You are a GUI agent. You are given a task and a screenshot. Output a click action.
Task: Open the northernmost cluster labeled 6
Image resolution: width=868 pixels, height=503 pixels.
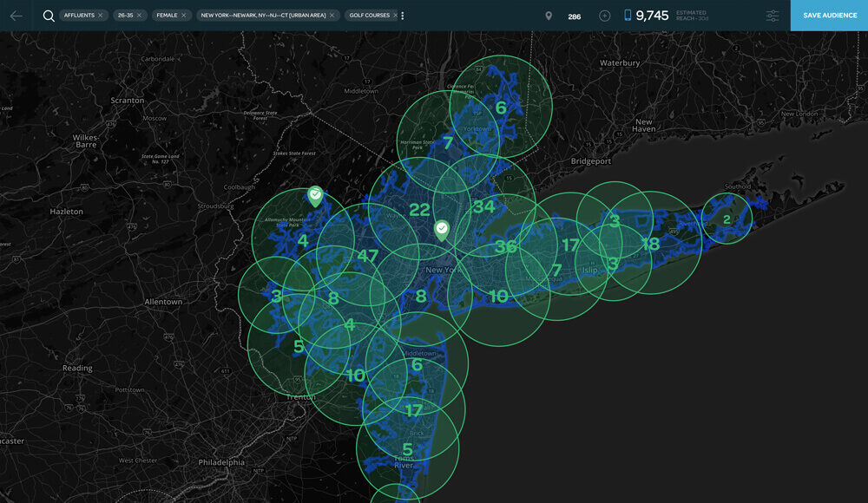coord(501,108)
